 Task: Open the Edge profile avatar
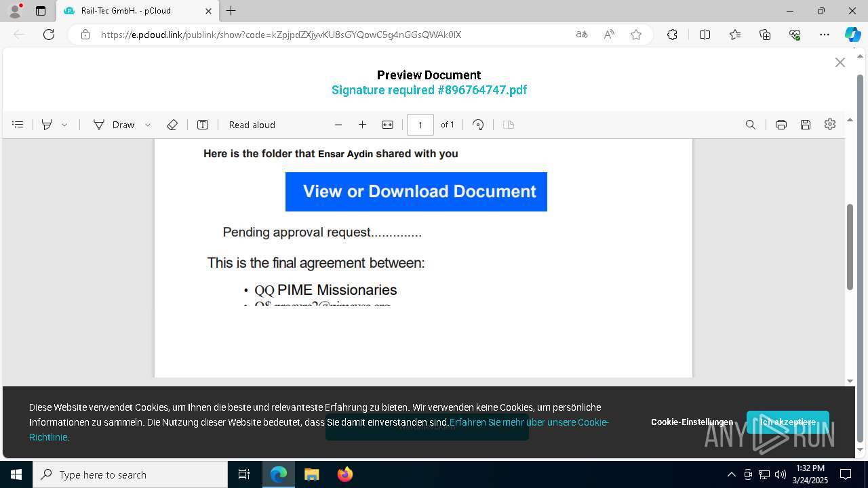(x=14, y=11)
